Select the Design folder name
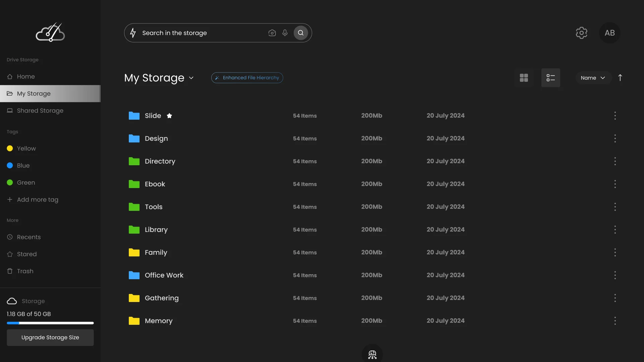This screenshot has height=362, width=644. pyautogui.click(x=156, y=138)
